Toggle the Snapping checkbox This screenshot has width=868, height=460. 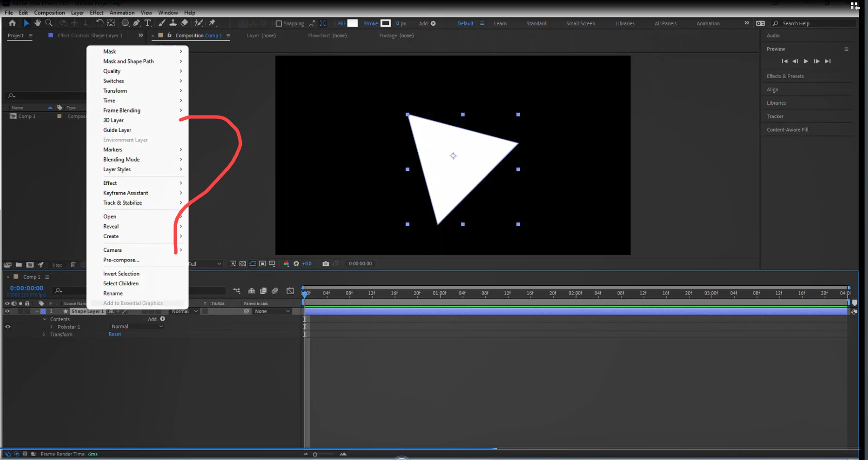(279, 23)
